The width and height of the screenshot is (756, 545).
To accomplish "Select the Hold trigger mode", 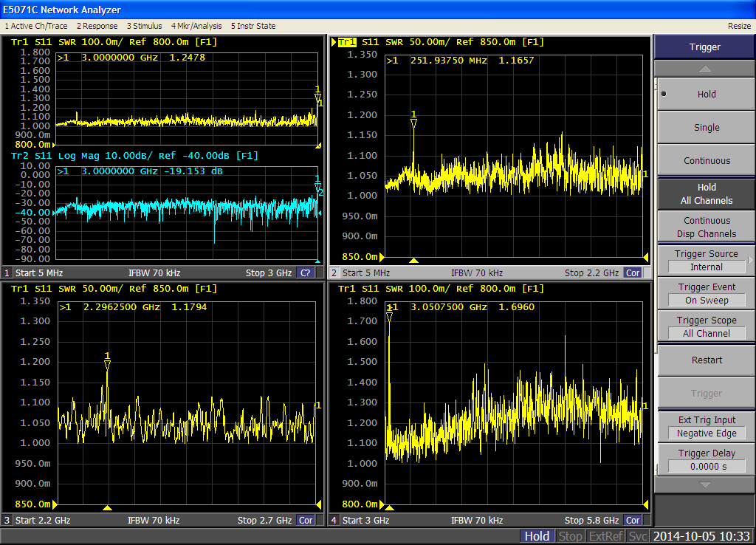I will tap(706, 94).
